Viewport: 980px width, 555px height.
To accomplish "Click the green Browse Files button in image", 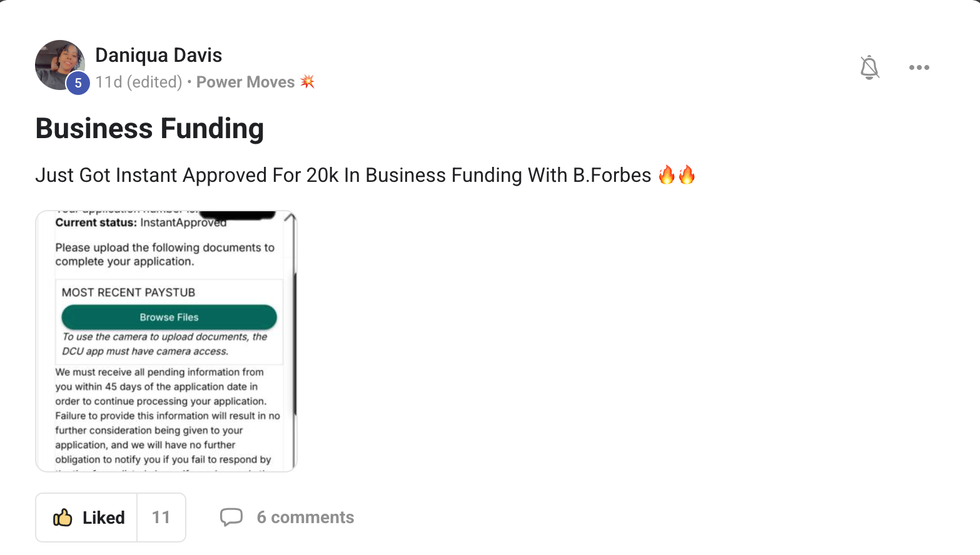I will tap(169, 317).
